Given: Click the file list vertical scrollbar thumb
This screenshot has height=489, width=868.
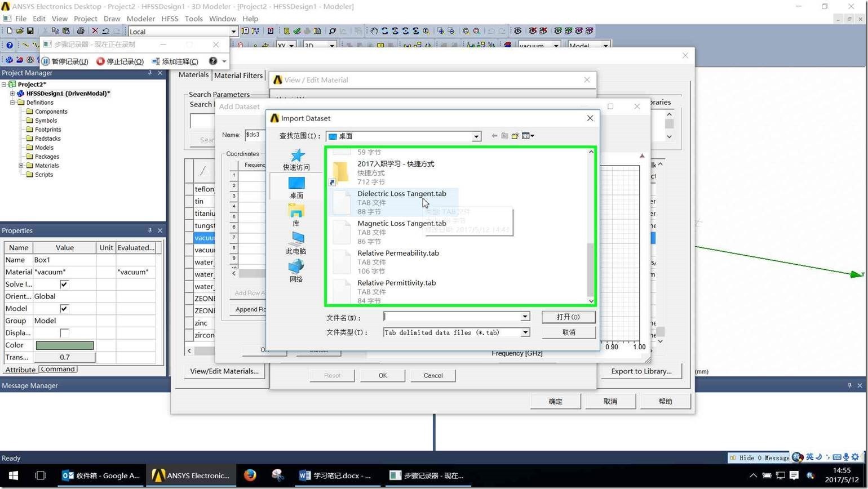Looking at the screenshot, I should pyautogui.click(x=591, y=269).
